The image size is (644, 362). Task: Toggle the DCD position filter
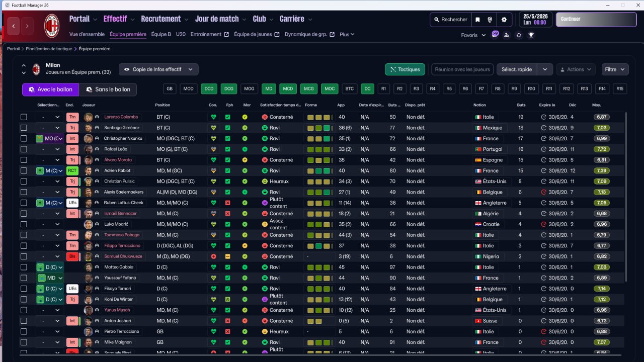click(x=209, y=89)
